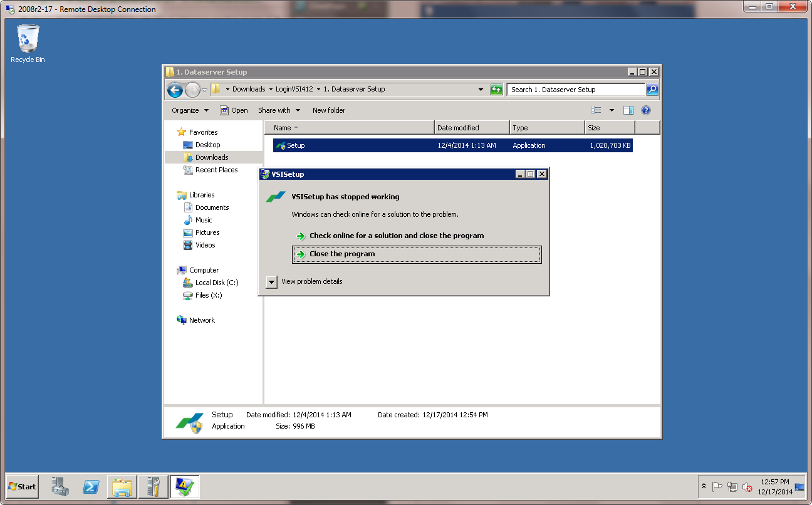Viewport: 812px width, 505px height.
Task: Click the search box in Explorer
Action: (576, 90)
